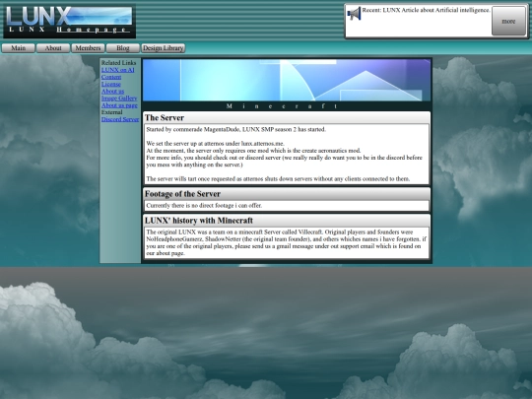Open the Design Library tab
Screen dimensions: 532x399
pyautogui.click(x=164, y=48)
